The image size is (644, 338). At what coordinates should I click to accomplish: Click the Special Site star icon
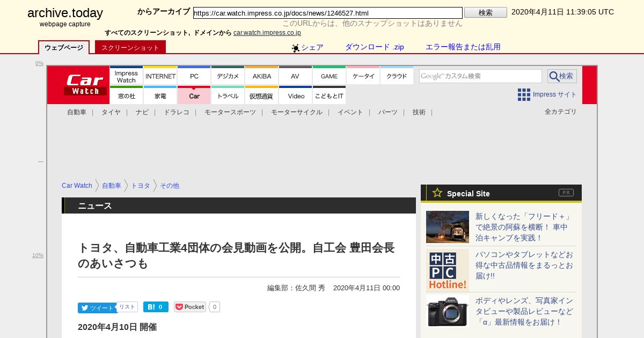437,193
